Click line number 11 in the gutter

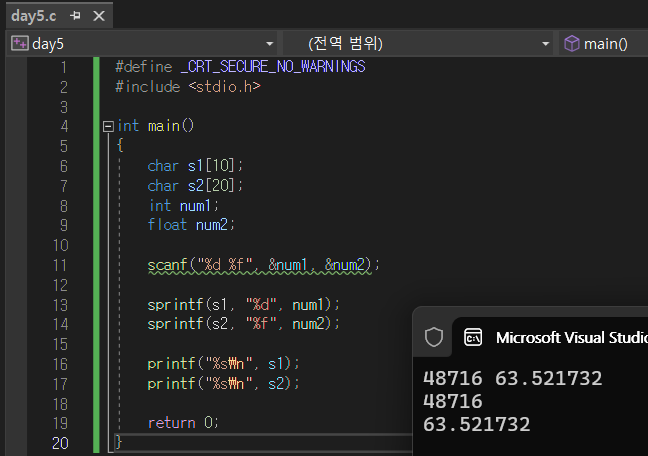(60, 265)
